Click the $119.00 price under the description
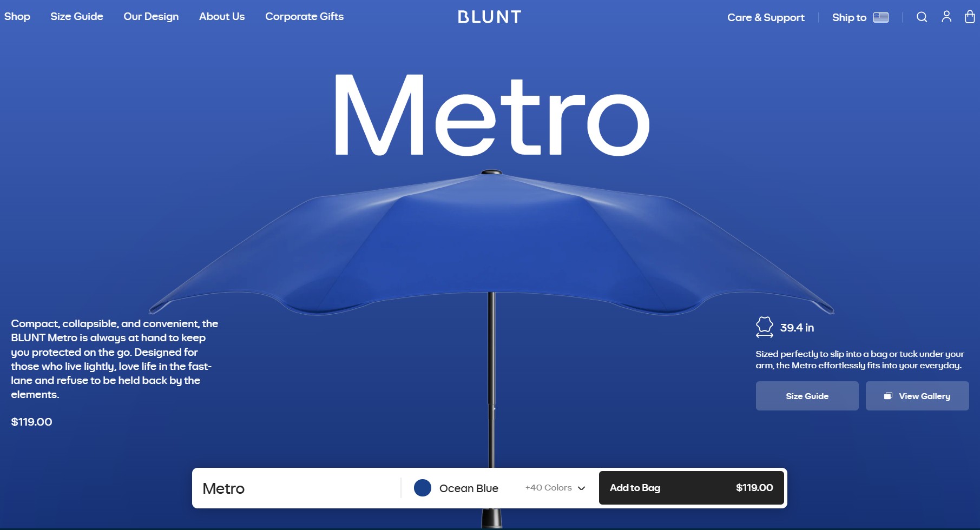Screen dimensions: 980x530 (x=31, y=422)
